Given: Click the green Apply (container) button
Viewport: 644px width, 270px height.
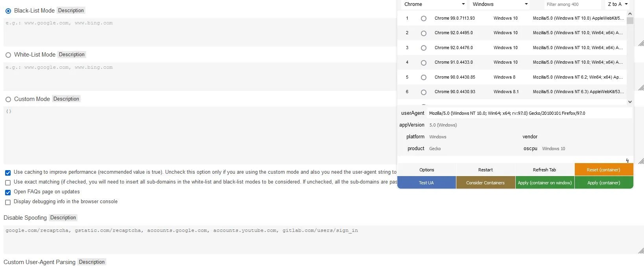Looking at the screenshot, I should [603, 183].
